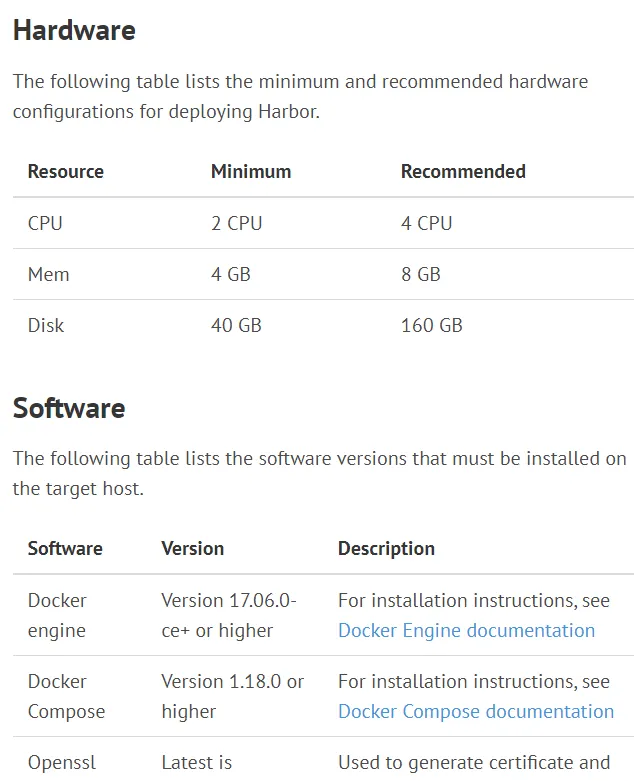Screen dimensions: 634x781
Task: Click the 8 GB recommended memory cell
Action: coord(421,274)
